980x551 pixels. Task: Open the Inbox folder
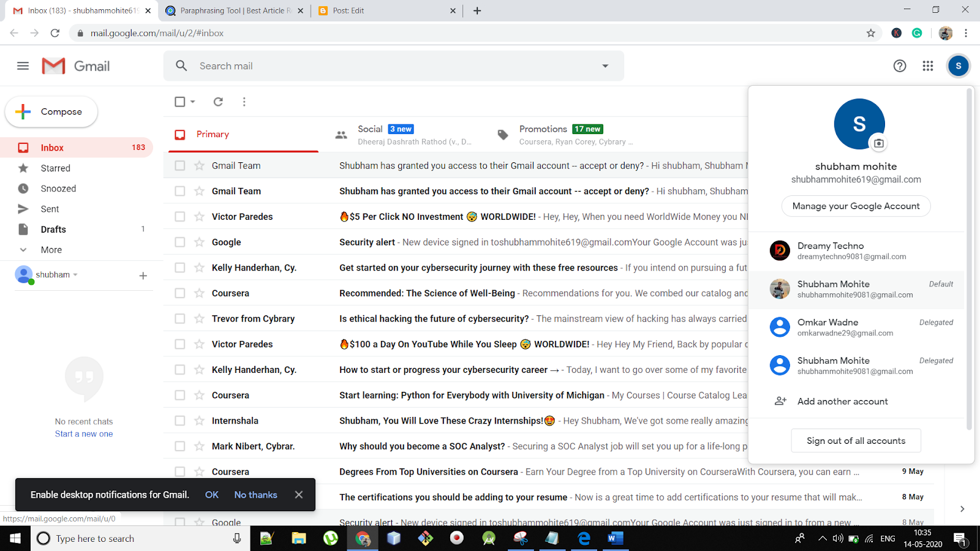click(77, 148)
